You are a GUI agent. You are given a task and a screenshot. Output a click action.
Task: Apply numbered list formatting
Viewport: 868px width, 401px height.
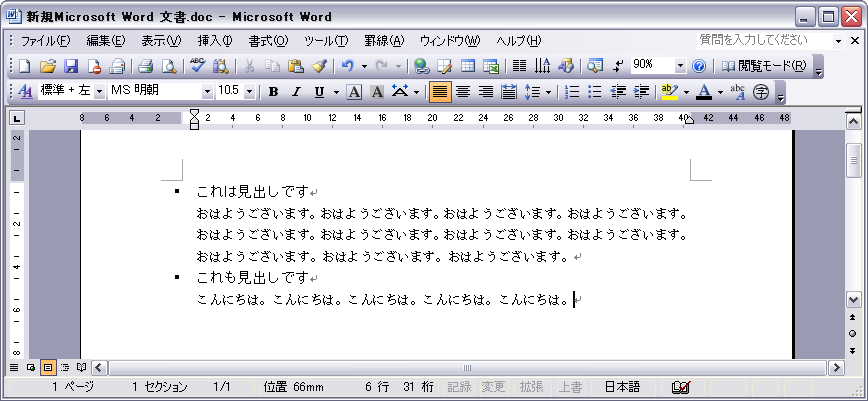[572, 92]
